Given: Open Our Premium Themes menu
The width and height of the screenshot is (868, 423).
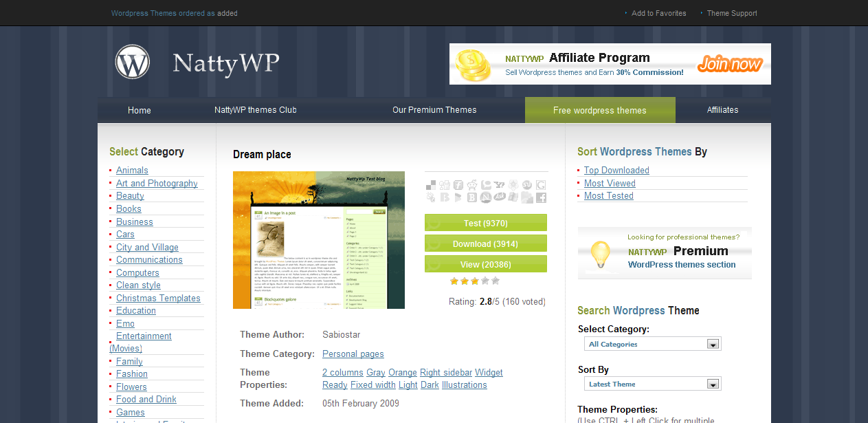Looking at the screenshot, I should coord(434,110).
